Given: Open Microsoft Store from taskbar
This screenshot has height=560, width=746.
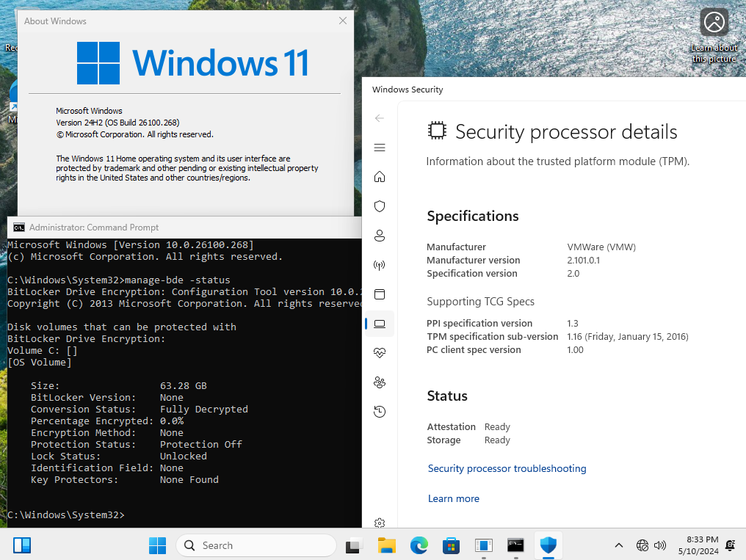Looking at the screenshot, I should (x=451, y=545).
